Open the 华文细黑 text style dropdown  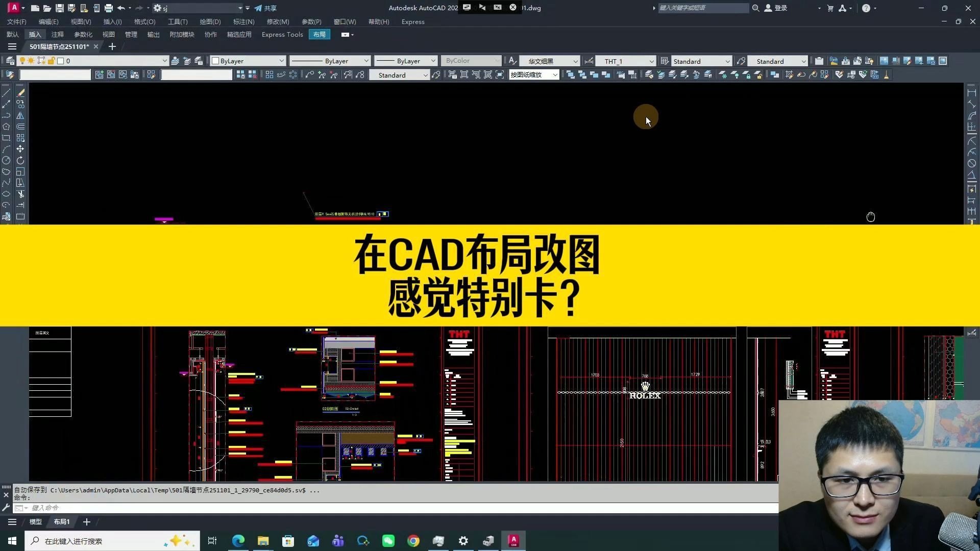575,61
